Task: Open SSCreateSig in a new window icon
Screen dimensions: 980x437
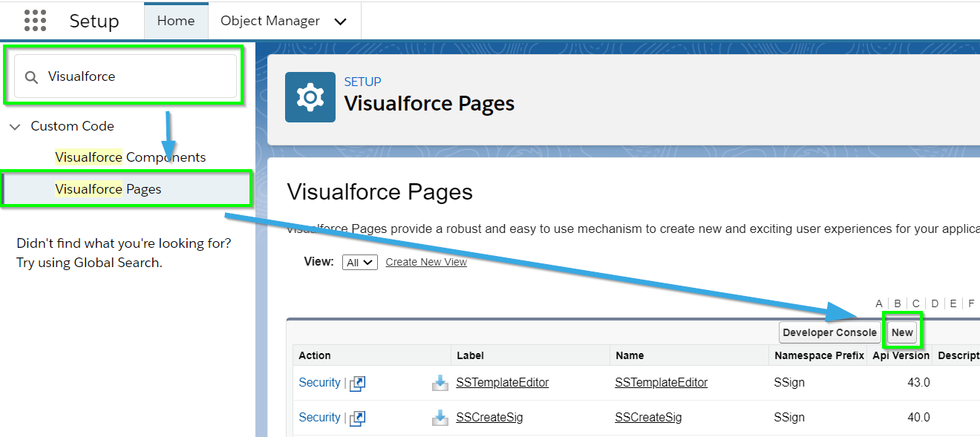Action: pyautogui.click(x=357, y=418)
